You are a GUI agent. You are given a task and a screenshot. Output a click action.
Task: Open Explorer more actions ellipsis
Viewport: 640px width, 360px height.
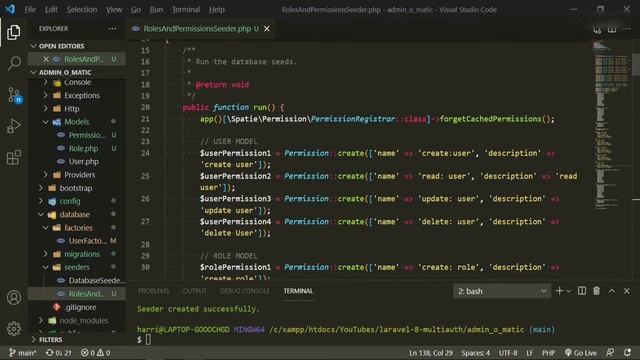[x=112, y=29]
